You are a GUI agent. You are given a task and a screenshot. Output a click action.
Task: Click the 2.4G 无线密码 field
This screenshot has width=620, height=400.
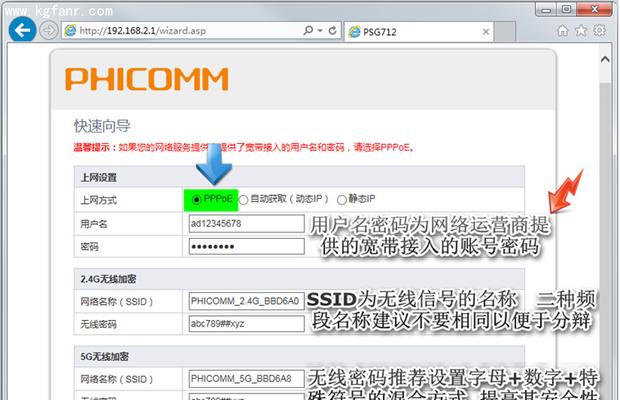tap(246, 324)
